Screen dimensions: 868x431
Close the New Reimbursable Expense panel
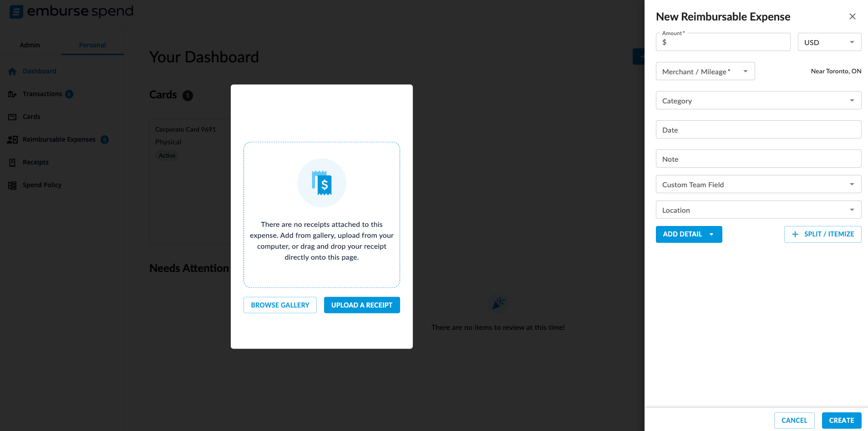852,16
